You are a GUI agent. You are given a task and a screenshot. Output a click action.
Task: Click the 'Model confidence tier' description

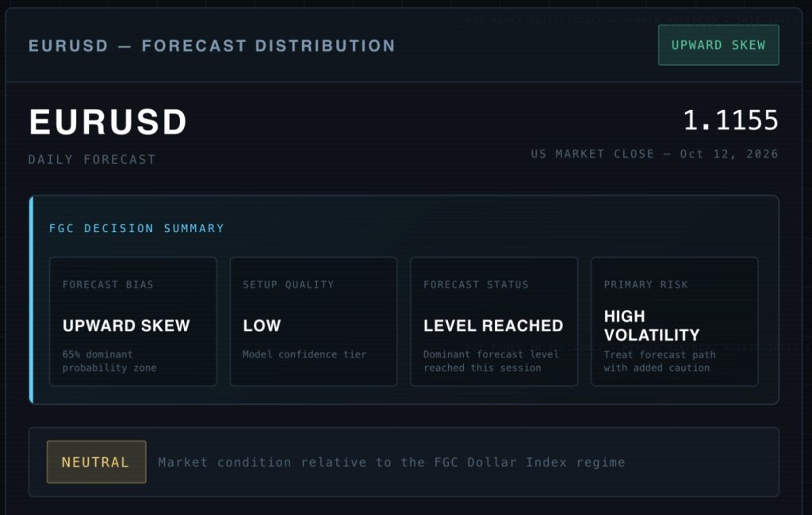click(x=304, y=354)
